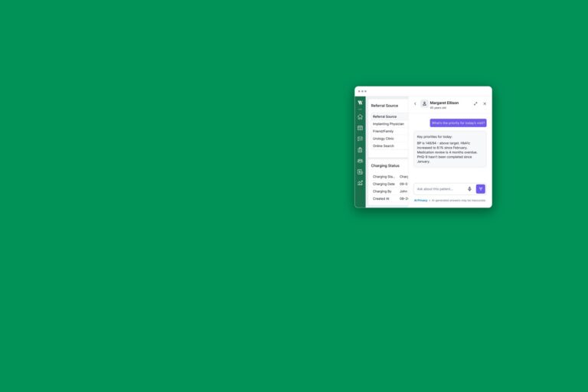Open the Home icon in the sidebar

point(360,116)
